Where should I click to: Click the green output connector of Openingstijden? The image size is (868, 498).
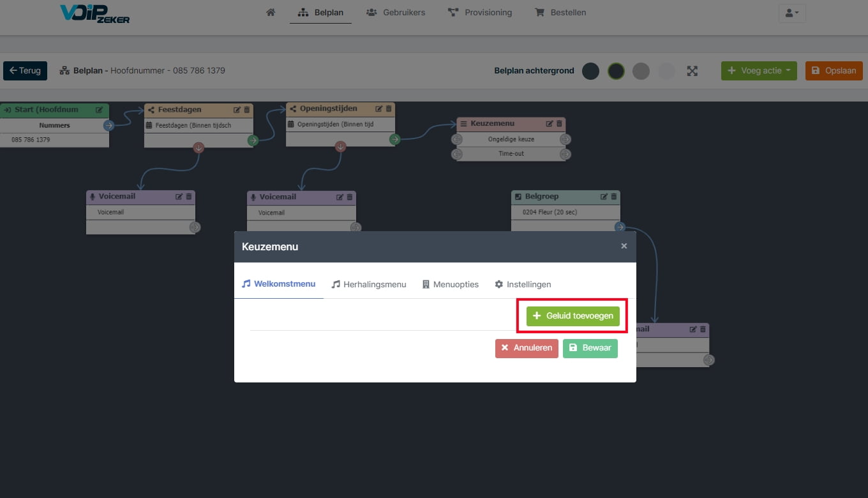(394, 139)
